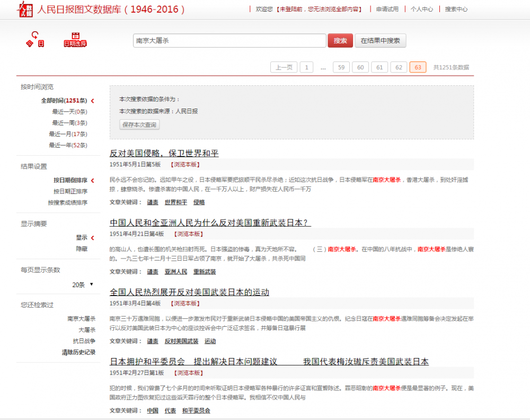Click 申请试用 link in header
The width and height of the screenshot is (530, 420).
(x=387, y=9)
